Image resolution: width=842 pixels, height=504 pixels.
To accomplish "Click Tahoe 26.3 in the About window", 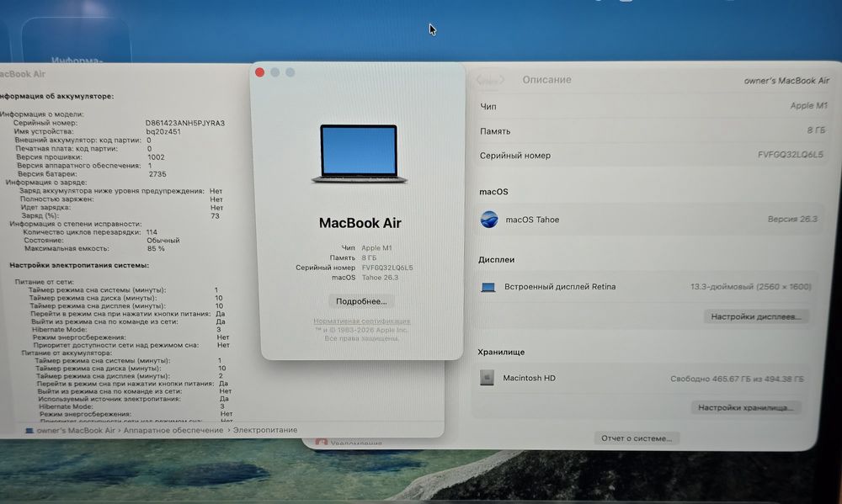I will tap(380, 278).
